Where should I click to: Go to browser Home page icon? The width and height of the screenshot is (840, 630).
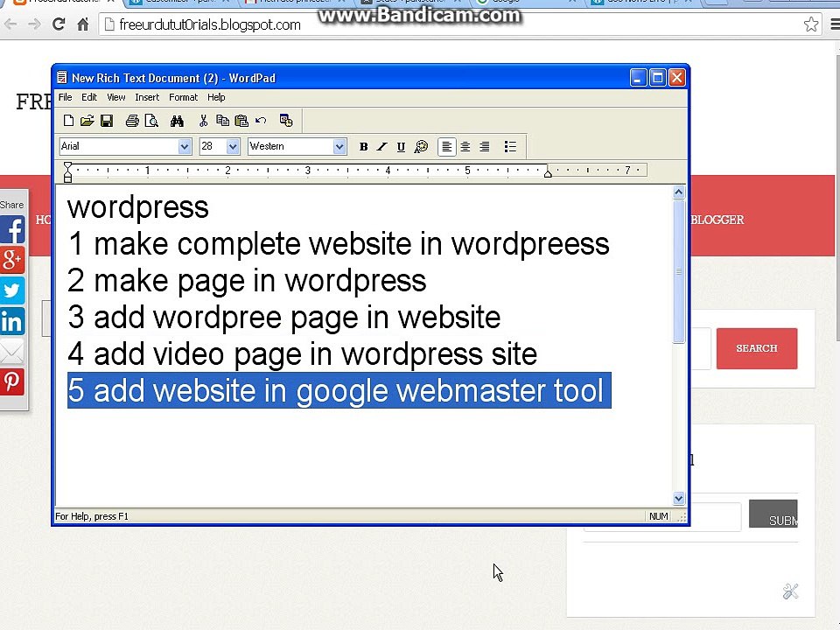pyautogui.click(x=82, y=24)
